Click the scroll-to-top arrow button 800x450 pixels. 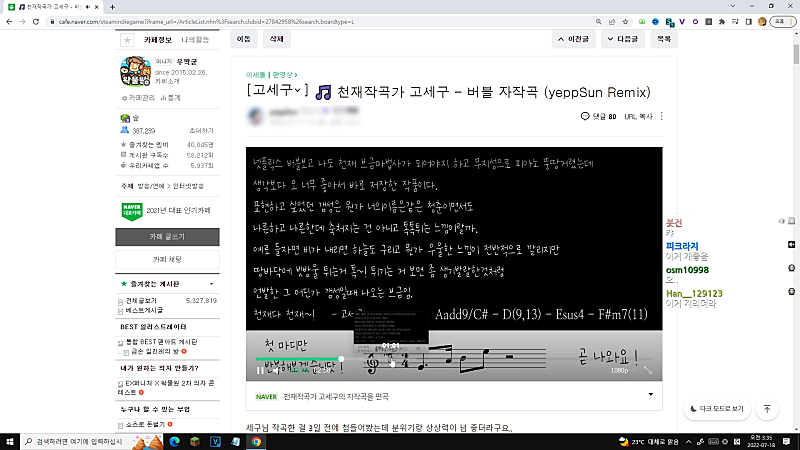tap(767, 409)
